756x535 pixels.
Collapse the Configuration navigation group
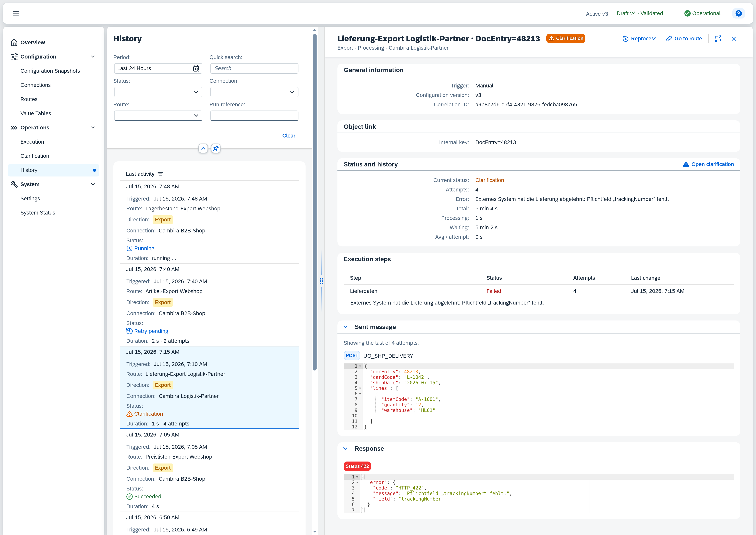pyautogui.click(x=93, y=57)
